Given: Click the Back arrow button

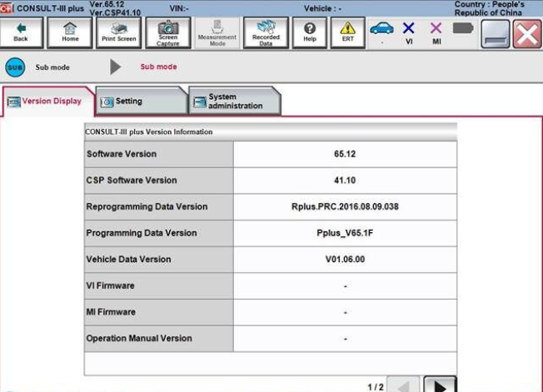Looking at the screenshot, I should 21,32.
